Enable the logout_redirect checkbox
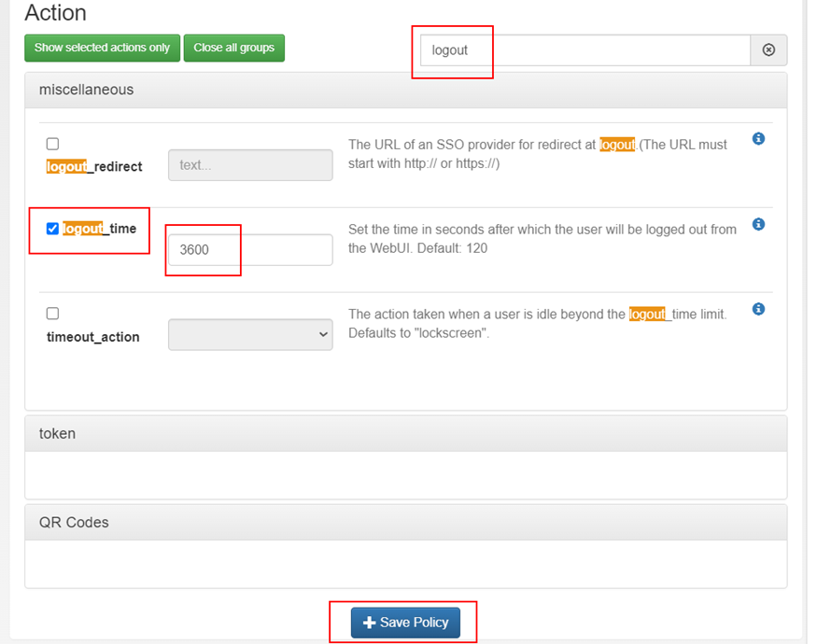817x644 pixels. 52,144
